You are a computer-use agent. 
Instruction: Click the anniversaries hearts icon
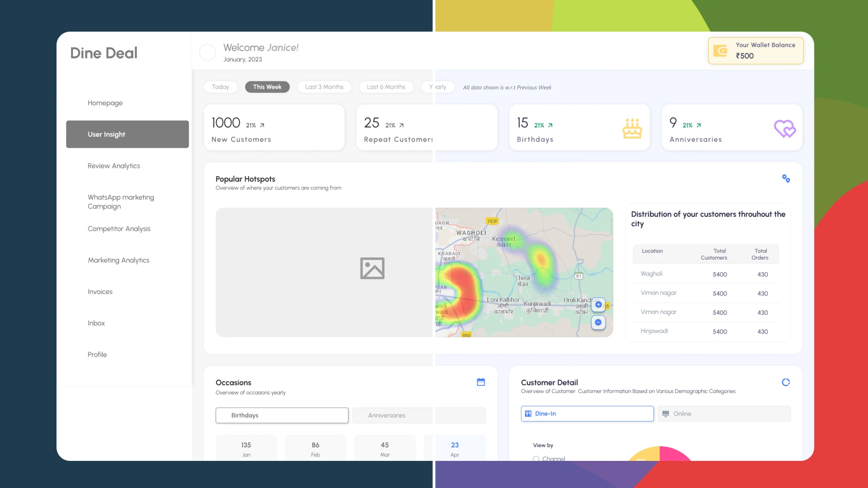click(x=785, y=129)
